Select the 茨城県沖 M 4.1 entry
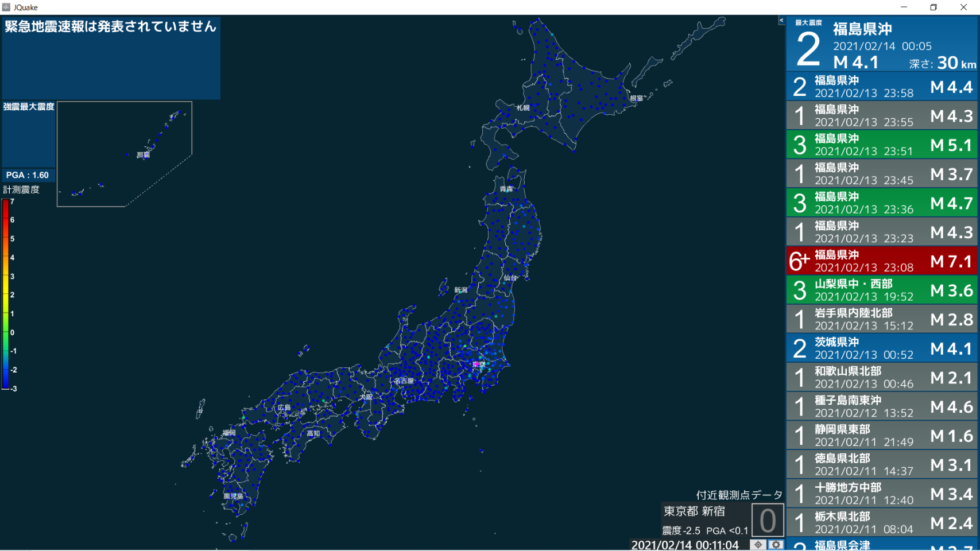The width and height of the screenshot is (980, 551). [882, 348]
